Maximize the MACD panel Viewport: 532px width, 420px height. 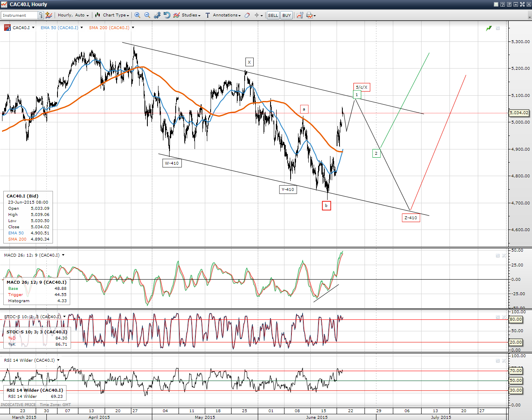point(498,255)
